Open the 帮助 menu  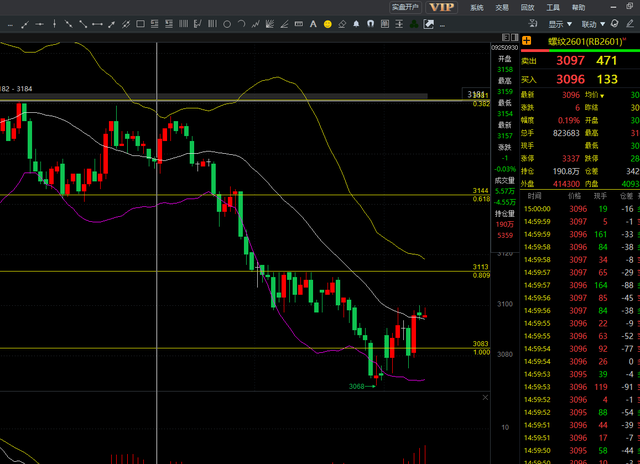tap(578, 8)
